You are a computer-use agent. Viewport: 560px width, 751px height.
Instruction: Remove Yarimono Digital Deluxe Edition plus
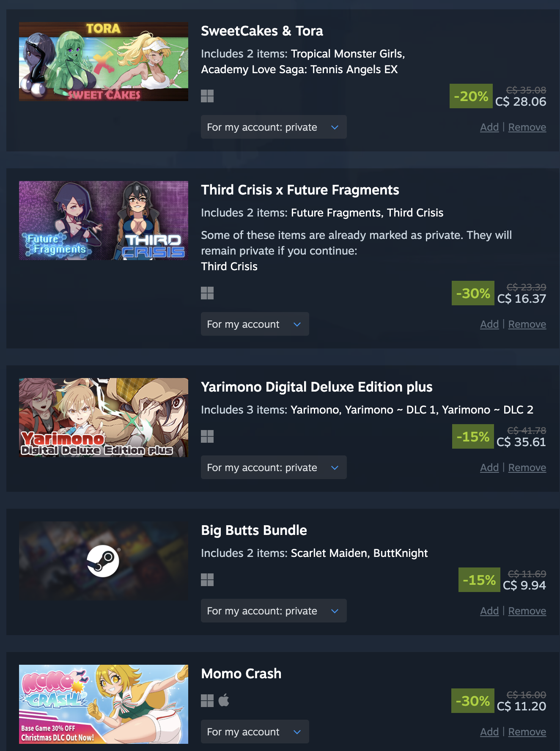(527, 468)
